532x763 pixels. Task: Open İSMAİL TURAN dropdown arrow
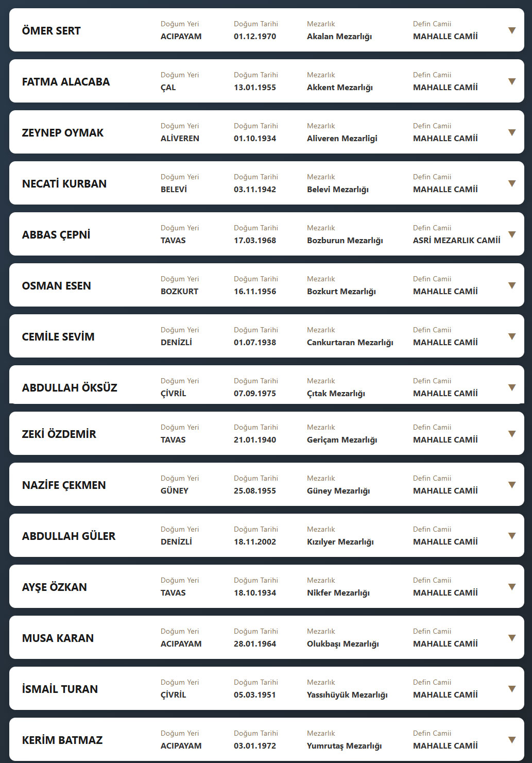512,689
